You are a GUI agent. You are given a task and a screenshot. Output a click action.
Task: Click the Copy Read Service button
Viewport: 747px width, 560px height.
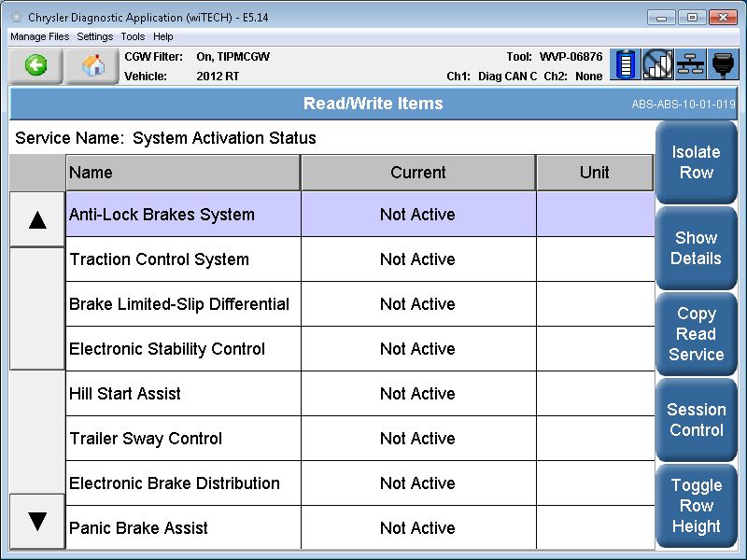click(696, 334)
